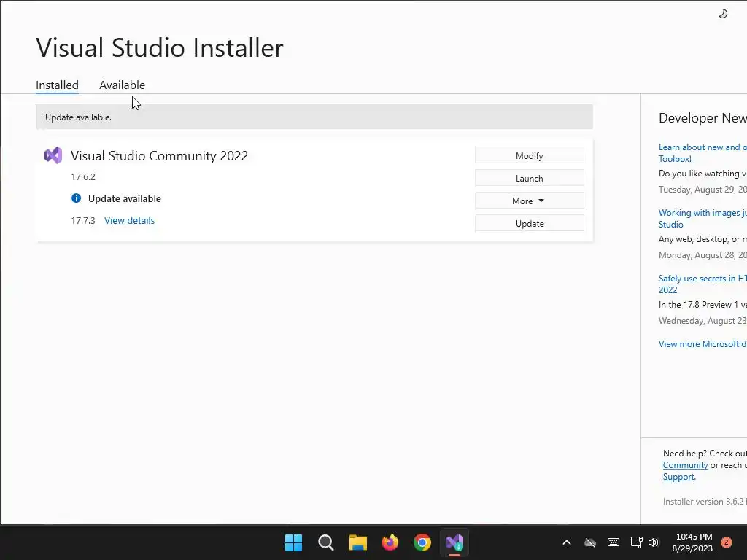
Task: Open taskbar Search
Action: click(326, 542)
